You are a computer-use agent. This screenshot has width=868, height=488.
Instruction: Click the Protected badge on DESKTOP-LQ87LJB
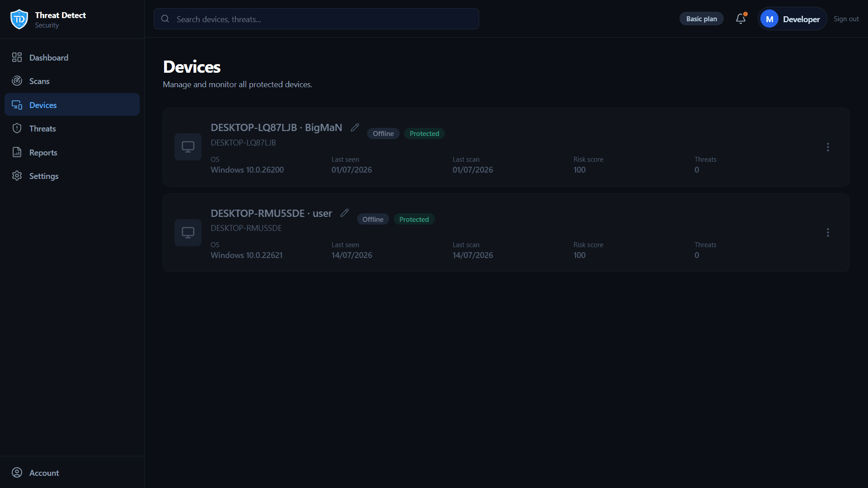point(424,134)
